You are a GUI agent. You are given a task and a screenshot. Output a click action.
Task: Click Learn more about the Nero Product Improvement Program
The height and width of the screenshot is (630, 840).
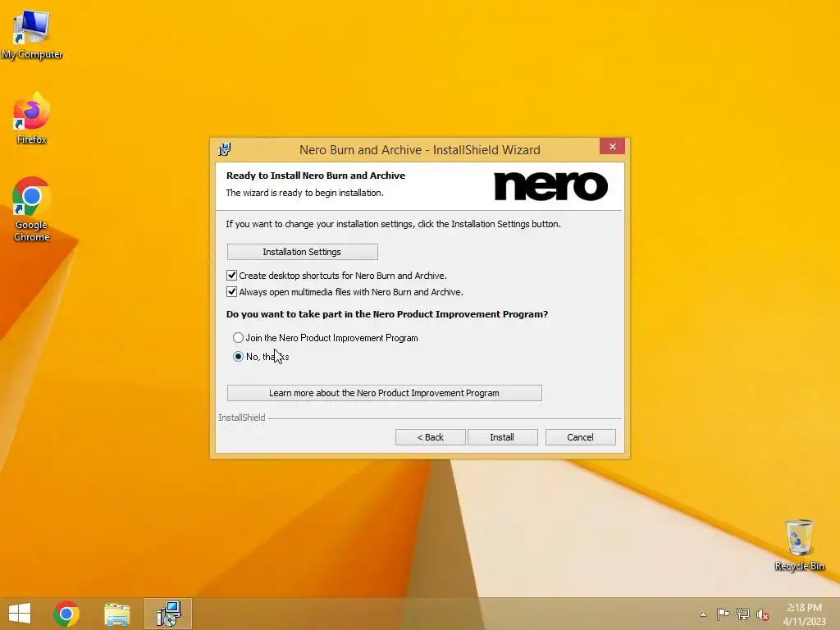[384, 393]
